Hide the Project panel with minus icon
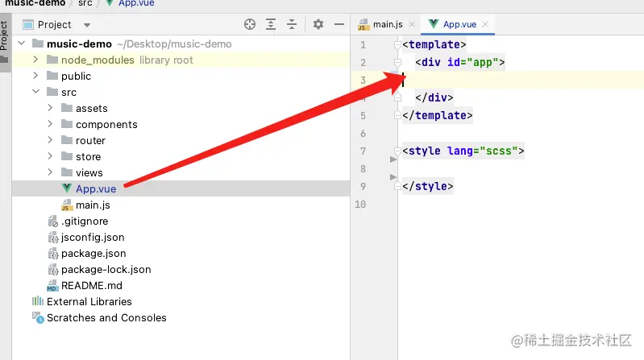Image resolution: width=644 pixels, height=360 pixels. point(339,25)
